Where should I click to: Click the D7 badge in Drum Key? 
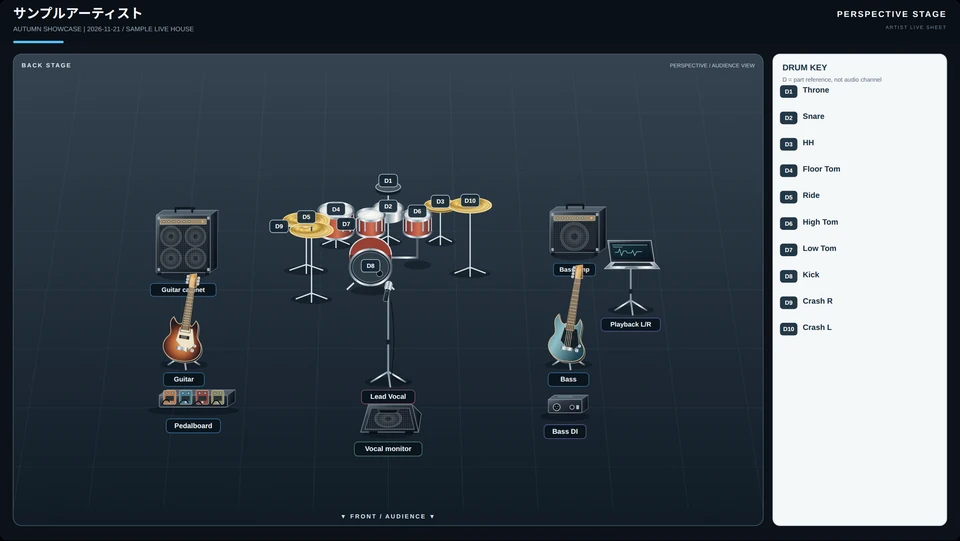[789, 250]
